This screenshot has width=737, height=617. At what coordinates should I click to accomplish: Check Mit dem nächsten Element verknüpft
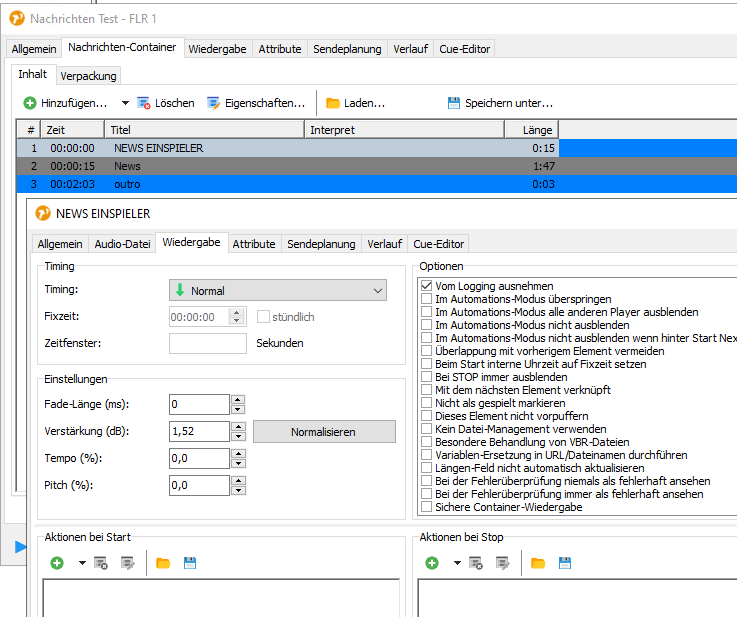[426, 390]
